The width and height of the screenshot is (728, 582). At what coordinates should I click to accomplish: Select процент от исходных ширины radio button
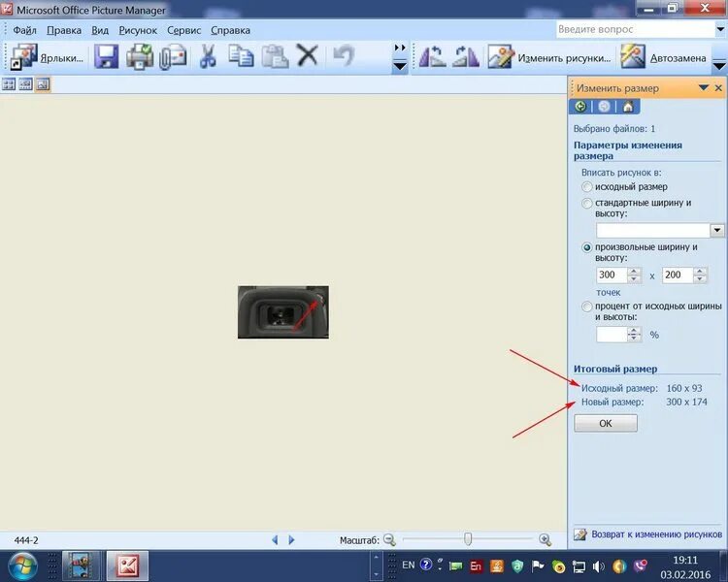pyautogui.click(x=587, y=307)
